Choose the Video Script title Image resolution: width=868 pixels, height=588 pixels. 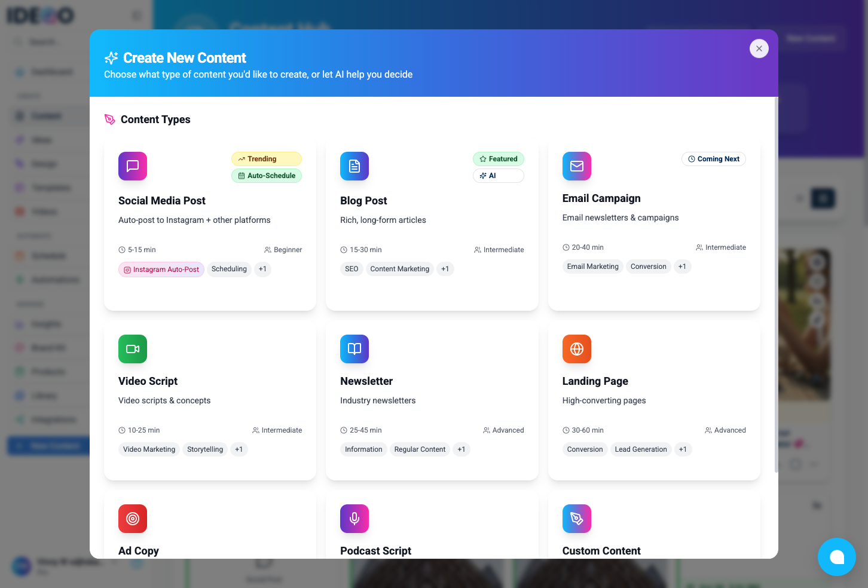click(x=148, y=381)
